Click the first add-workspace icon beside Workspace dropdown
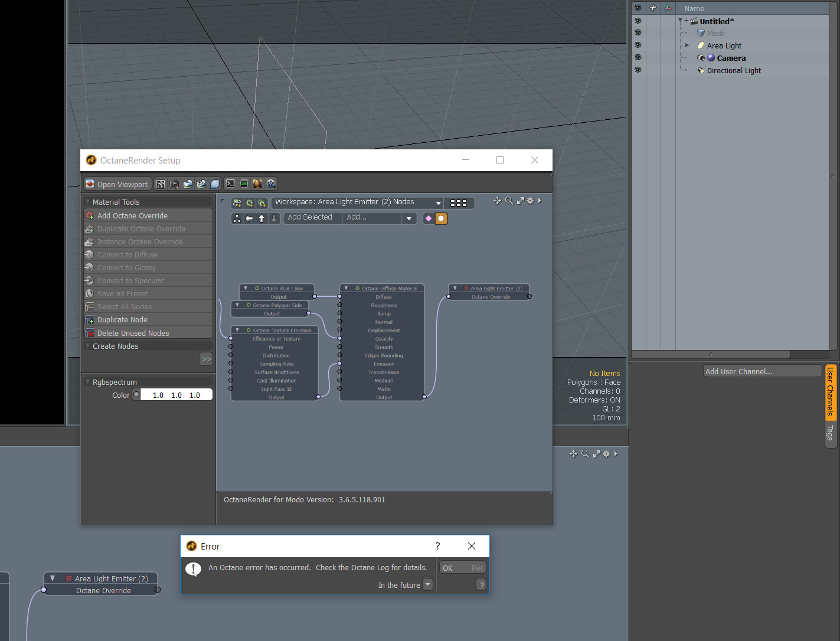This screenshot has height=641, width=840. tap(237, 203)
